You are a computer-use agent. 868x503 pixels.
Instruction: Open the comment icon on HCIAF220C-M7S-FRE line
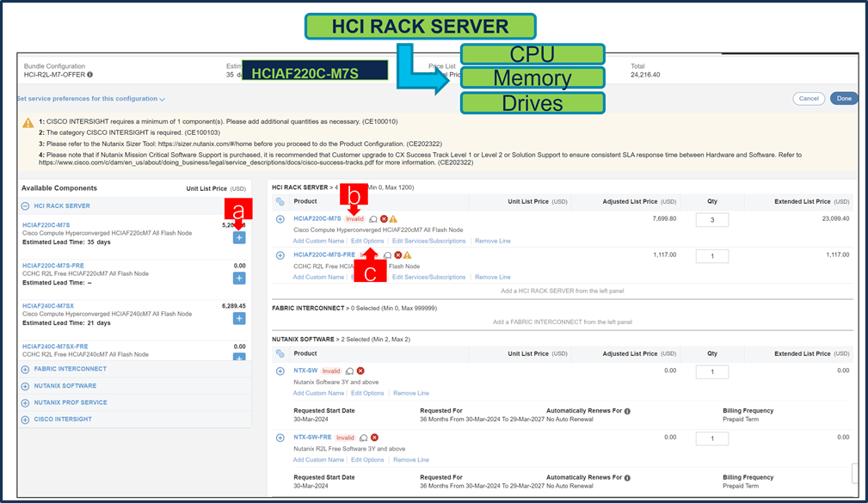(387, 255)
